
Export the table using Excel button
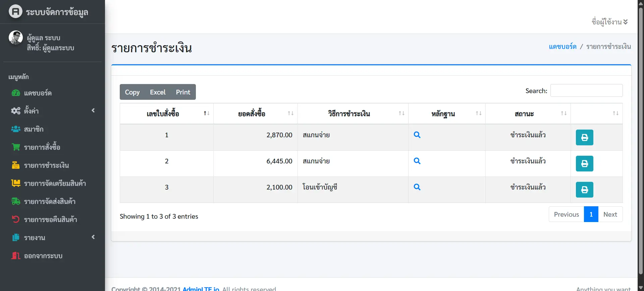[x=158, y=92]
